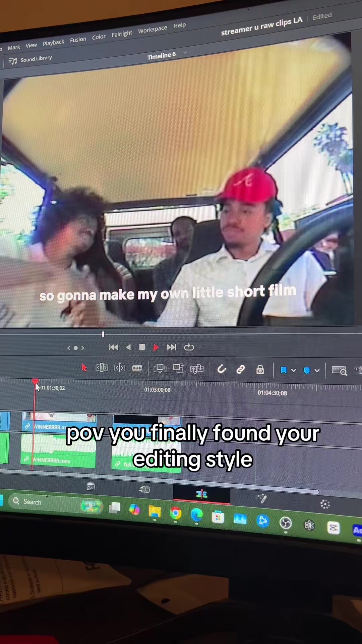Jump to last frame with skip-forward button
The height and width of the screenshot is (644, 362).
click(171, 347)
